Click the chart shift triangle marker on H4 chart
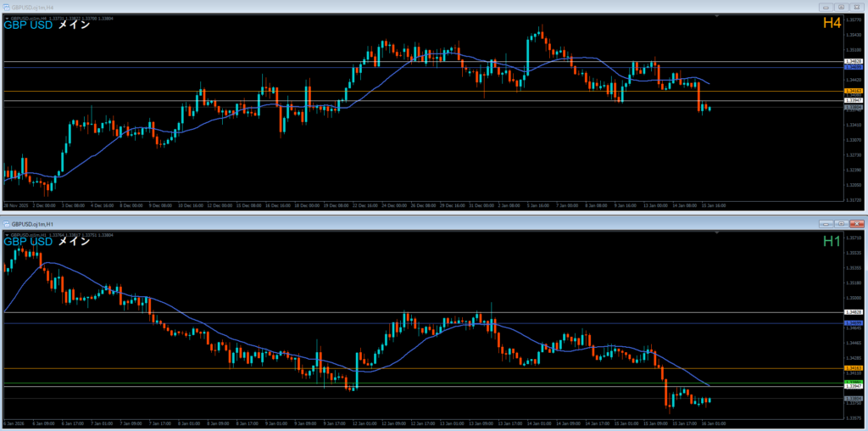The width and height of the screenshot is (868, 431). 717,15
